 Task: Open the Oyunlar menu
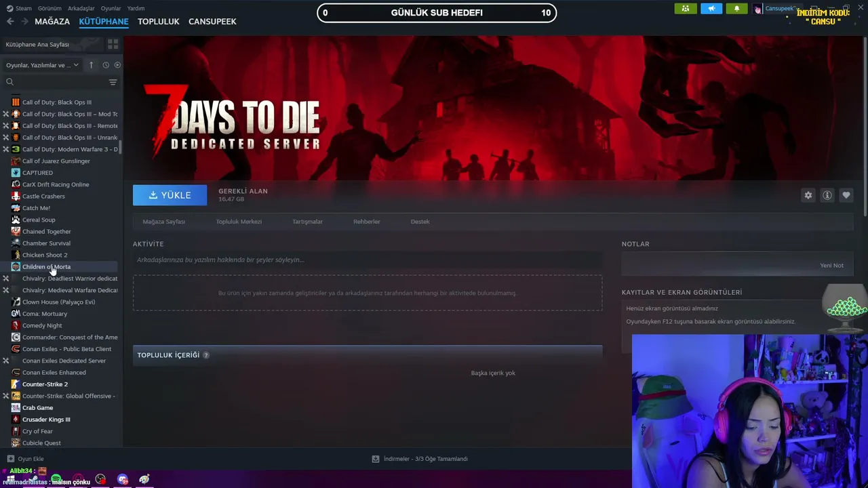click(111, 8)
